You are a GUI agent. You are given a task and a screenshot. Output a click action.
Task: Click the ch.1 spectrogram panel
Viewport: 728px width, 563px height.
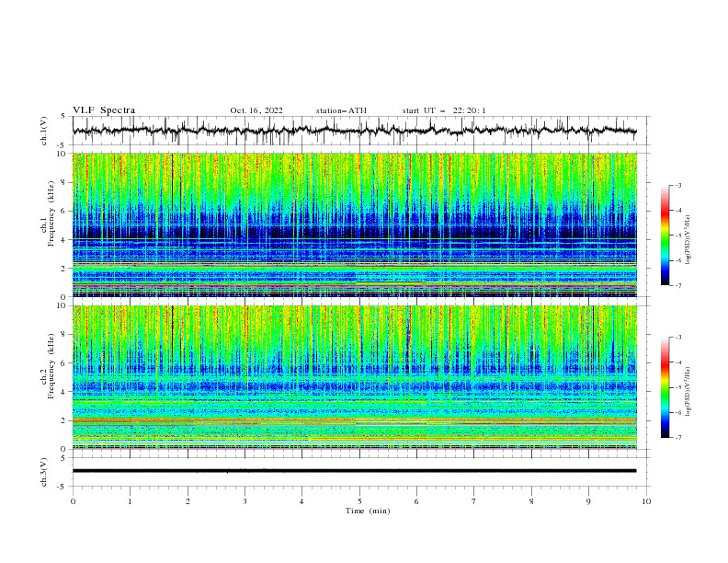click(x=354, y=224)
